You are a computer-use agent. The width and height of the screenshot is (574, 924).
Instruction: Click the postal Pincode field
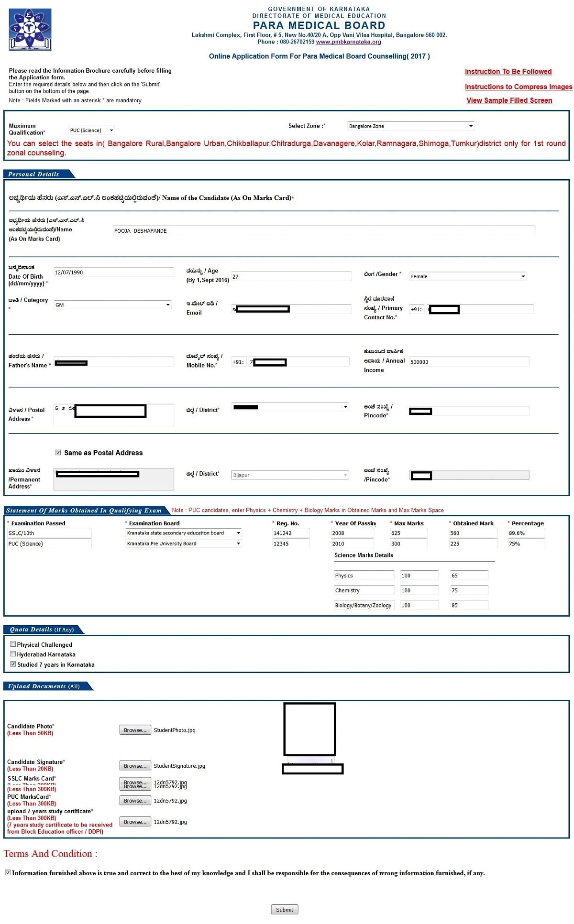469,411
